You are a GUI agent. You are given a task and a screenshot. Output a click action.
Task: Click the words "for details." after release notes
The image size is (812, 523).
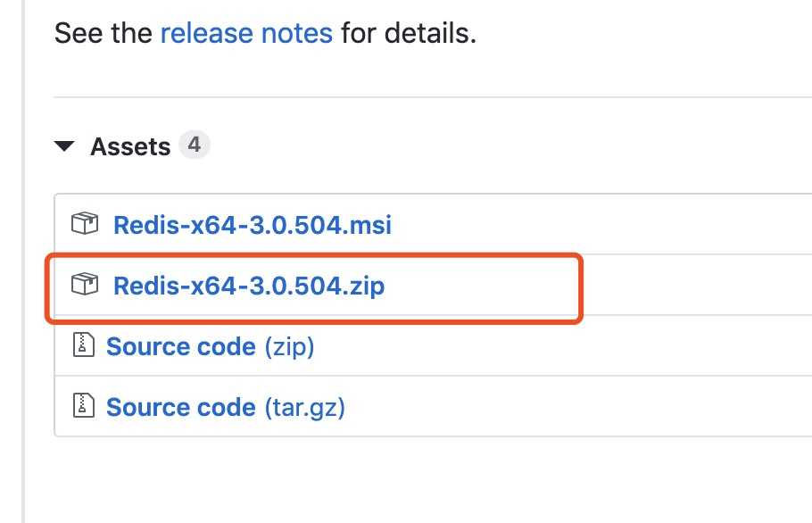coord(409,33)
